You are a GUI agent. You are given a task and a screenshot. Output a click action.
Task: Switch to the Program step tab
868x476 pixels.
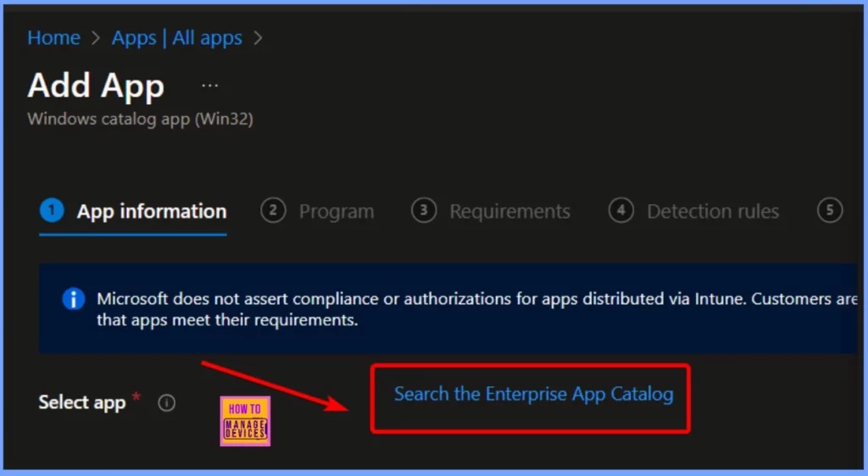point(317,211)
